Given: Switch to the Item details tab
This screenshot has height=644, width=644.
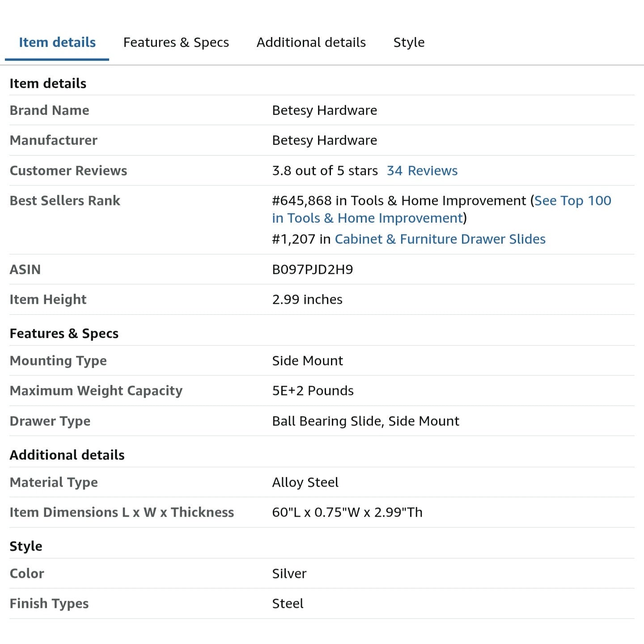Looking at the screenshot, I should [57, 42].
